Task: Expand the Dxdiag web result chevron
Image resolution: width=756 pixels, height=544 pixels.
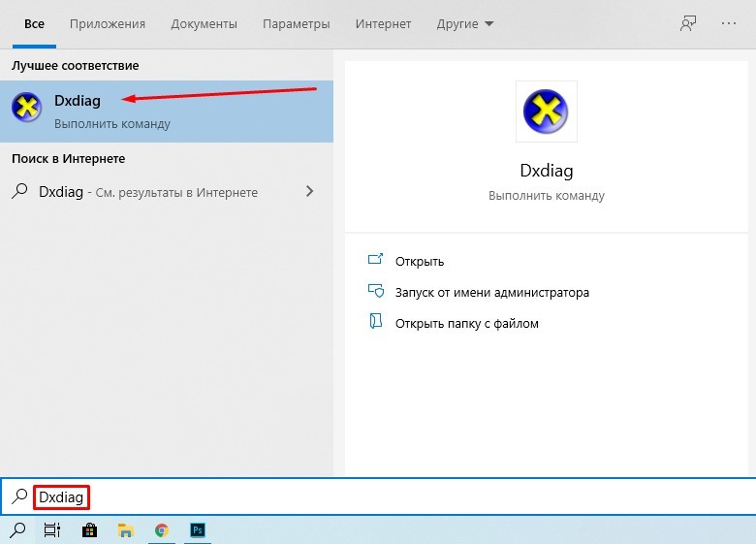Action: [x=309, y=191]
